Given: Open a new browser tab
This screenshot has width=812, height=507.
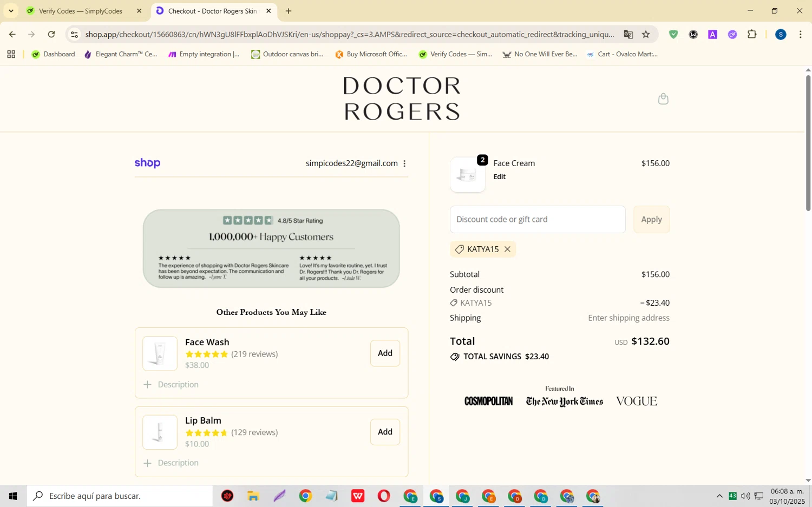Looking at the screenshot, I should pos(289,11).
